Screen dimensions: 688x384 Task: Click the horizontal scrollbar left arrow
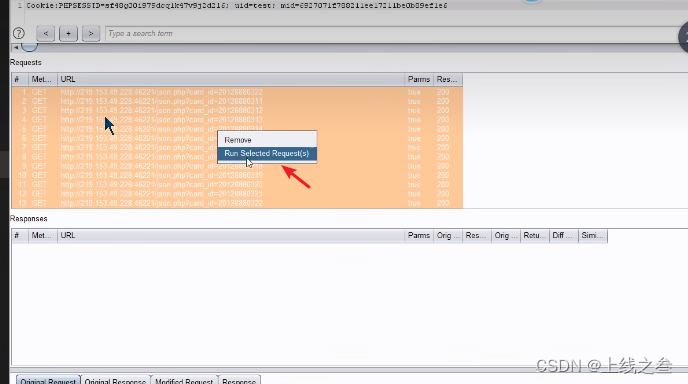click(x=16, y=47)
